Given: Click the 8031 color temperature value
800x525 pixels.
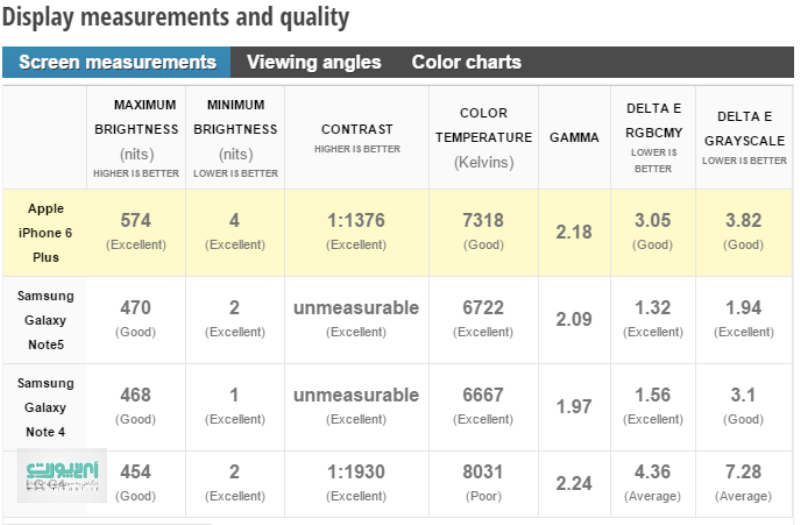Looking at the screenshot, I should (x=483, y=472).
